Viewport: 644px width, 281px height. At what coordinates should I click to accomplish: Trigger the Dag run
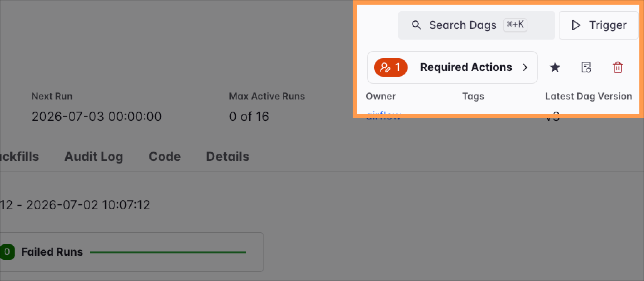pos(598,25)
